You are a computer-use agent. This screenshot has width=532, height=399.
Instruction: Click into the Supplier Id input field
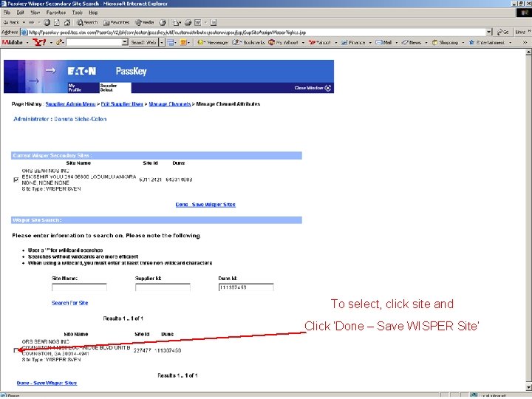point(163,287)
